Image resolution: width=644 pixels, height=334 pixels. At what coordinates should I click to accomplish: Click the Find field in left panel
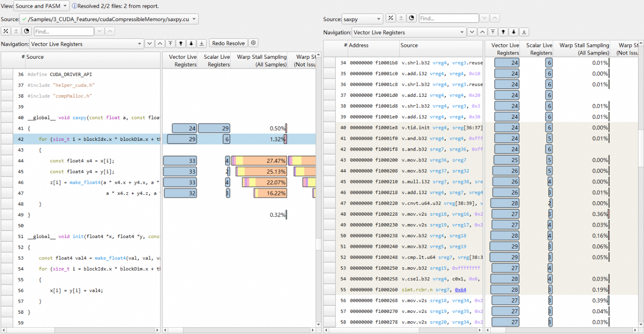click(64, 31)
